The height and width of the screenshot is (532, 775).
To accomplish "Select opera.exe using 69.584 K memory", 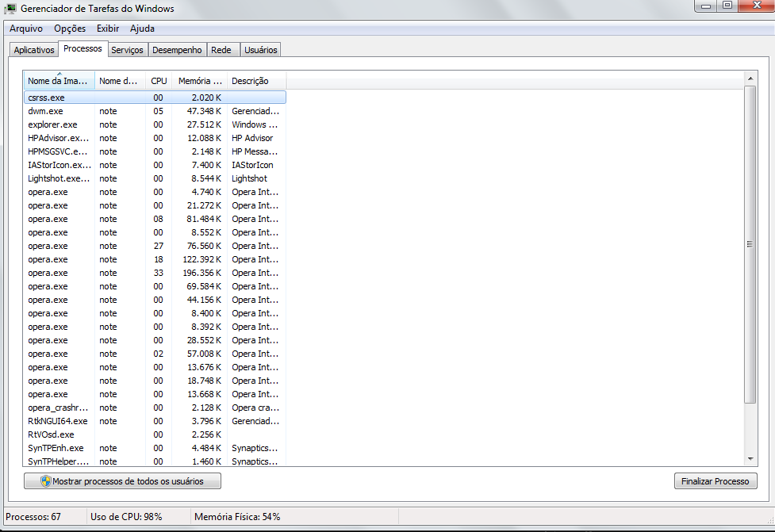I will pyautogui.click(x=155, y=286).
